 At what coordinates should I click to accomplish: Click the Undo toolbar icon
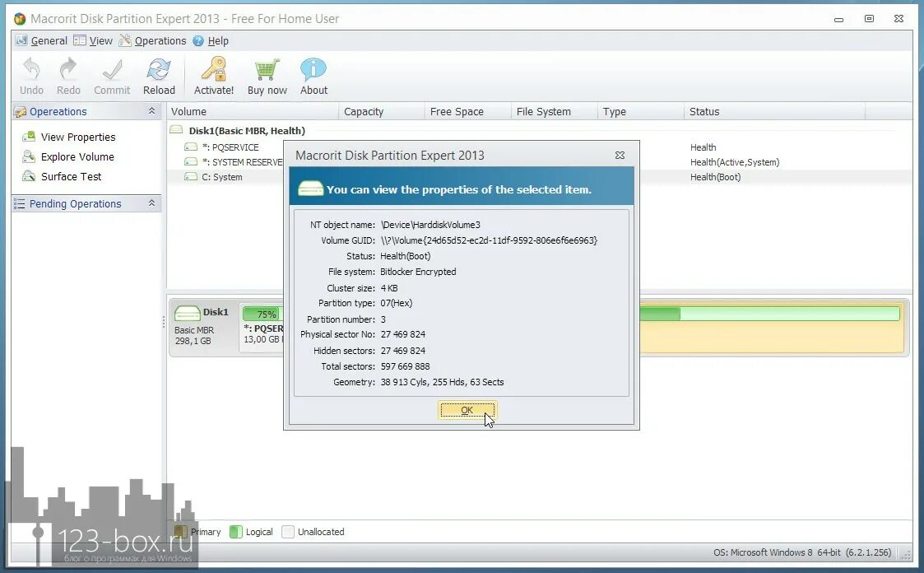click(31, 69)
